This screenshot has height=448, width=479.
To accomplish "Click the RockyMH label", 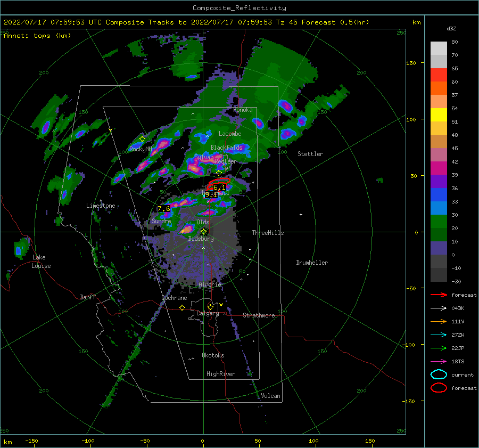I will (141, 149).
